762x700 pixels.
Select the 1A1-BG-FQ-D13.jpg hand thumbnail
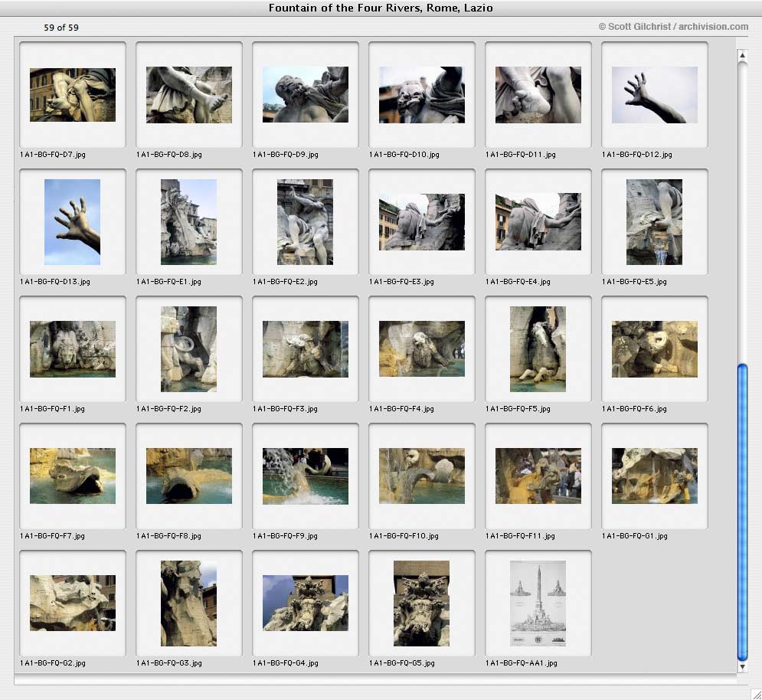click(x=73, y=222)
